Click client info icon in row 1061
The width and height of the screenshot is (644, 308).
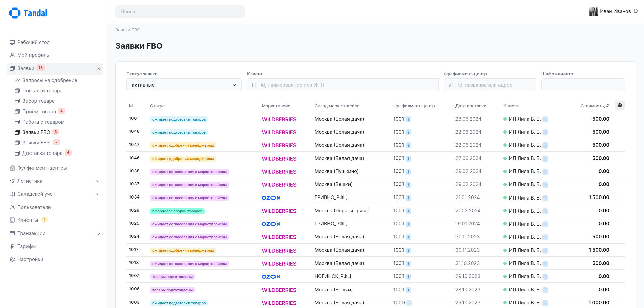click(x=545, y=119)
